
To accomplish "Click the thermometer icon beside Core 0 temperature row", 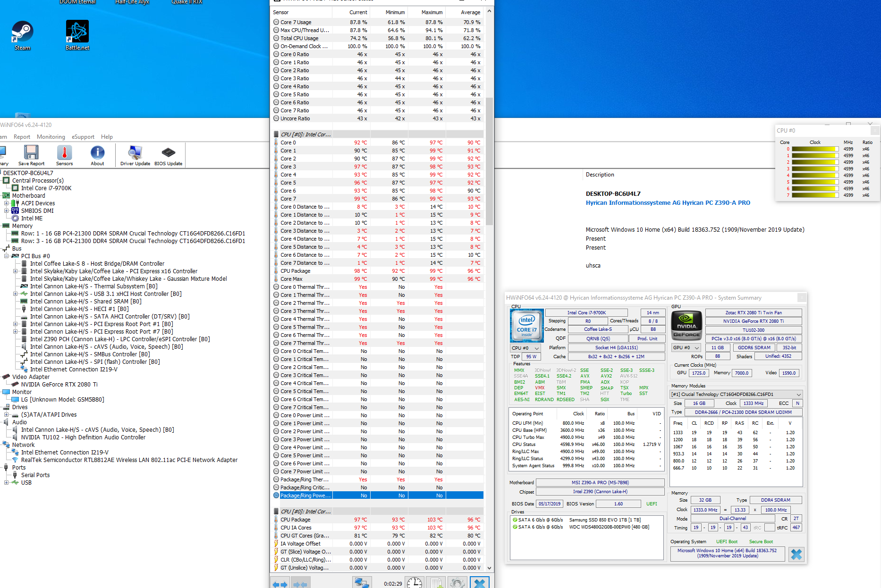I will pyautogui.click(x=276, y=143).
